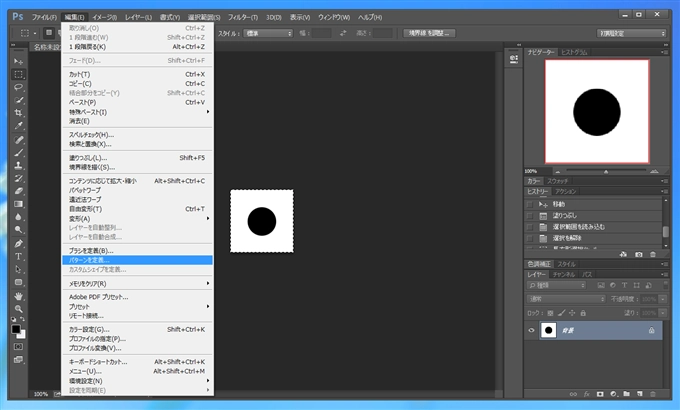Select the Blur tool
680x410 pixels.
point(18,217)
